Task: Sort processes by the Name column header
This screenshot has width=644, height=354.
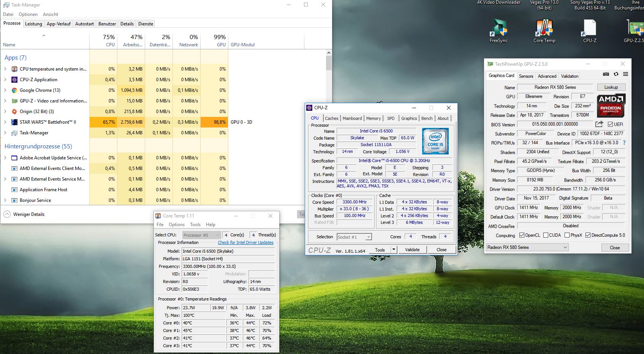Action: [45, 41]
